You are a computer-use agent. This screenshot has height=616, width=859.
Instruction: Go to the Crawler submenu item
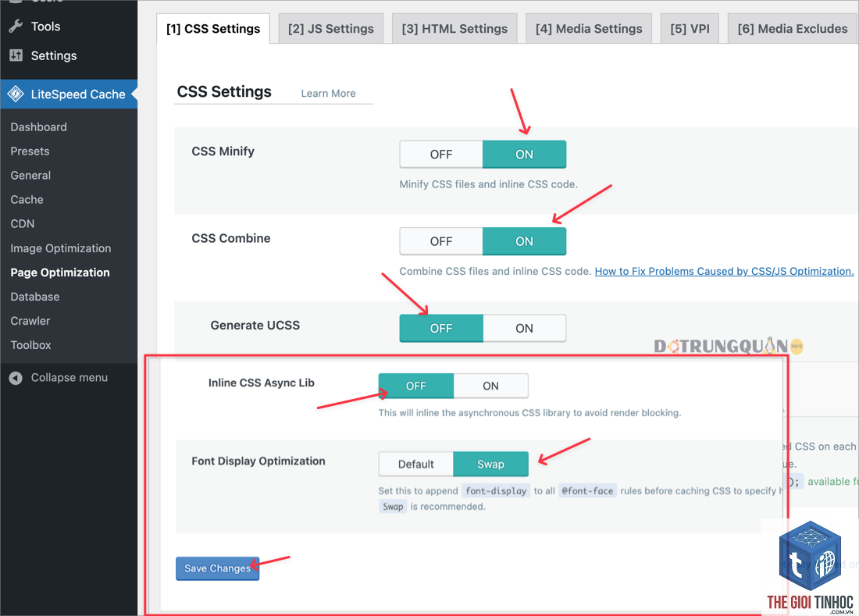coord(30,321)
